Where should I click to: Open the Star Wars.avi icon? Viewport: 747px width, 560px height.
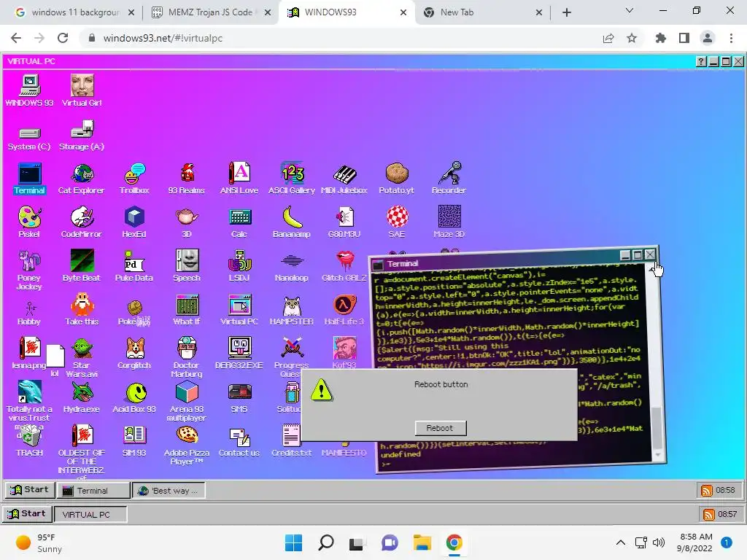pyautogui.click(x=82, y=357)
